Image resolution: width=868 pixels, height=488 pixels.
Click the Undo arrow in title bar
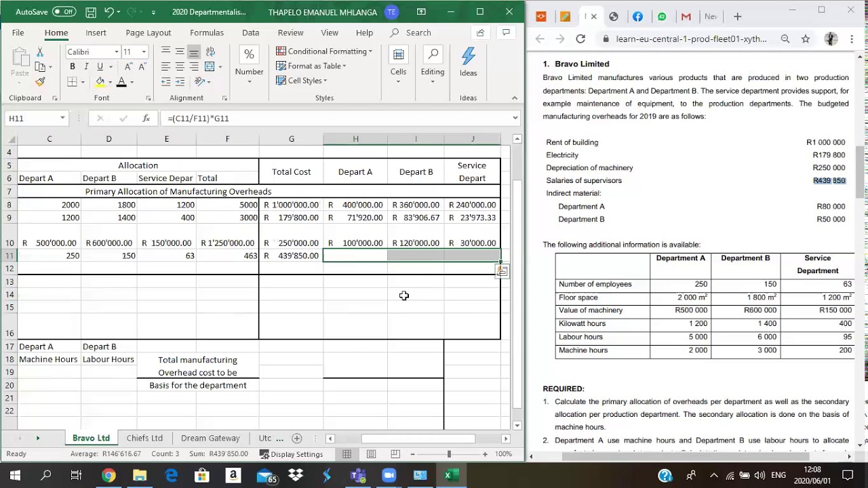pyautogui.click(x=108, y=12)
